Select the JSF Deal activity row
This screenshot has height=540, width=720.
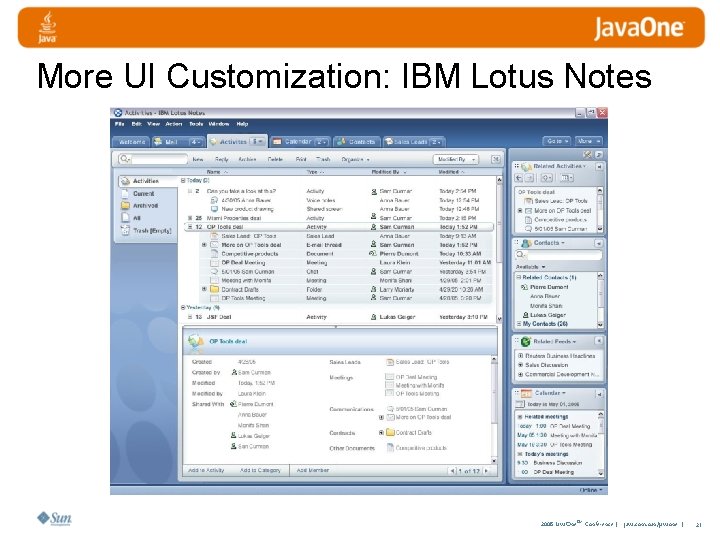tap(338, 317)
